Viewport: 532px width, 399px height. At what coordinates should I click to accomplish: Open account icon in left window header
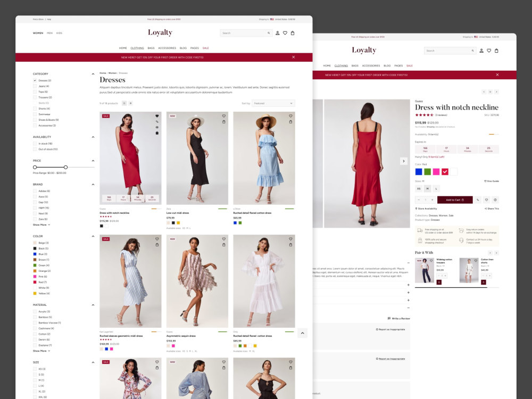(277, 33)
